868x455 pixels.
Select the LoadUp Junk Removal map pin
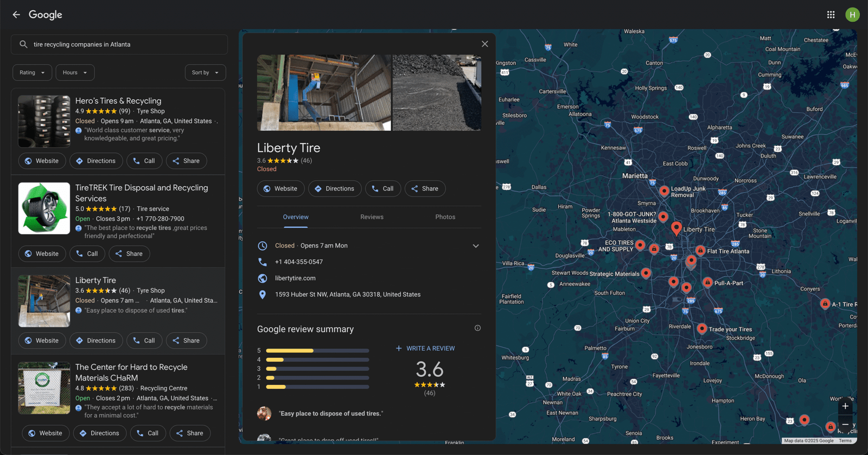click(664, 191)
